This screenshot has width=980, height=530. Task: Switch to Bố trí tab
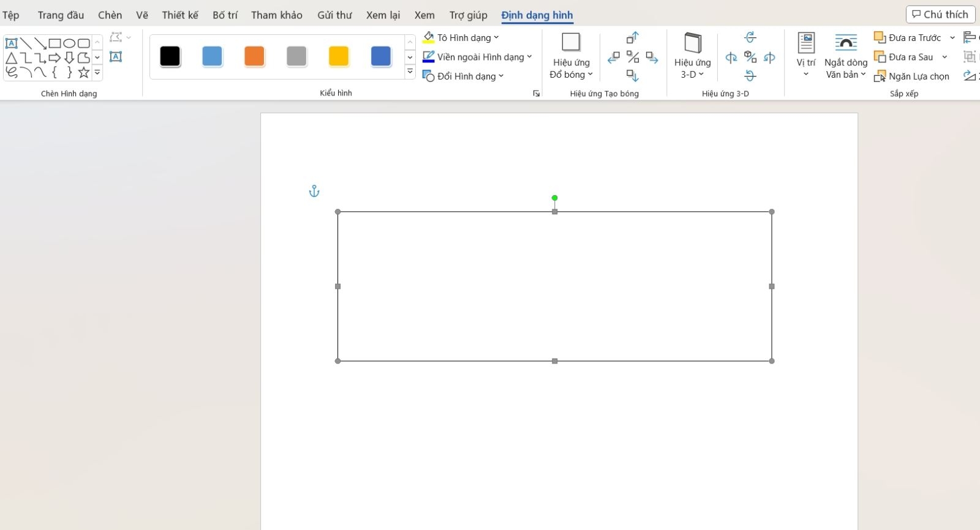point(225,15)
